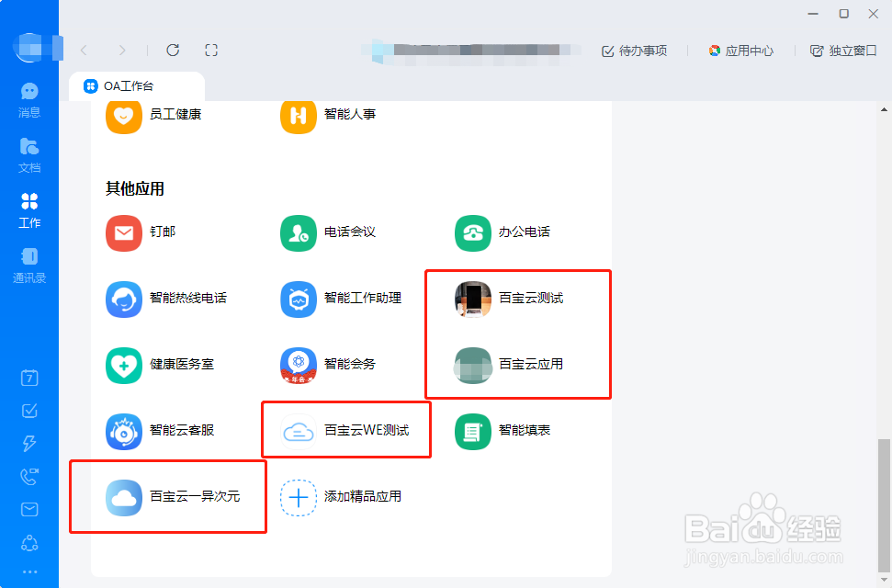Open the 应用中心 app center
Image resolution: width=892 pixels, height=588 pixels.
tap(740, 51)
